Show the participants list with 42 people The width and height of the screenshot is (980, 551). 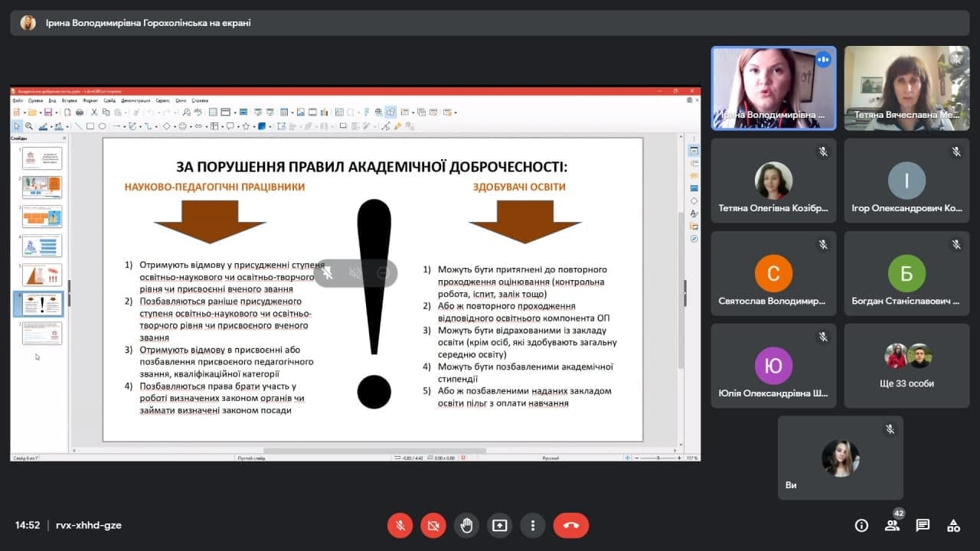pyautogui.click(x=892, y=525)
